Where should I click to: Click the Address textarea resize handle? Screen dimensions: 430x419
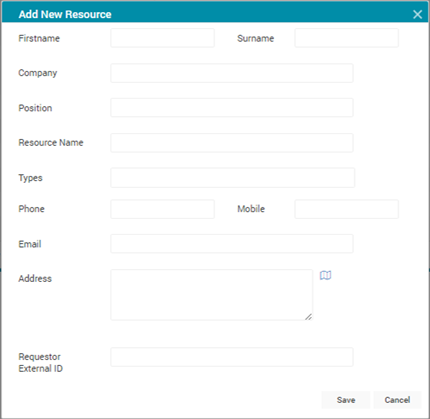[x=309, y=317]
